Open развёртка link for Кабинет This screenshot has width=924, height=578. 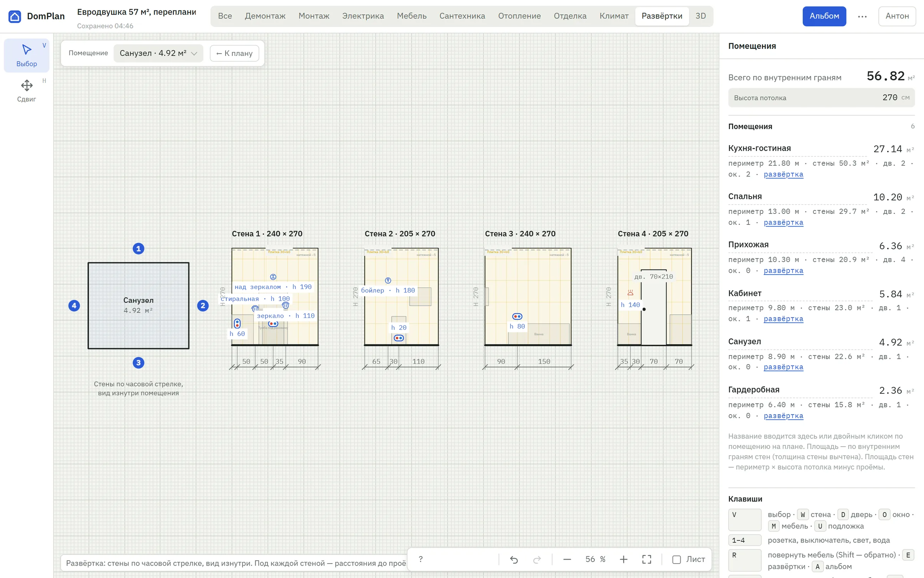pos(783,319)
